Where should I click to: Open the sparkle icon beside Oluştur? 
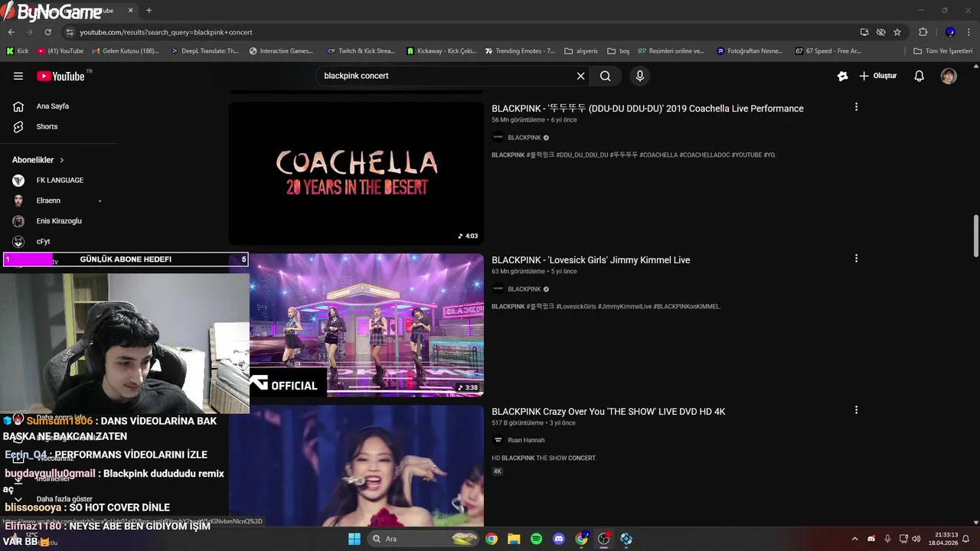click(x=842, y=76)
